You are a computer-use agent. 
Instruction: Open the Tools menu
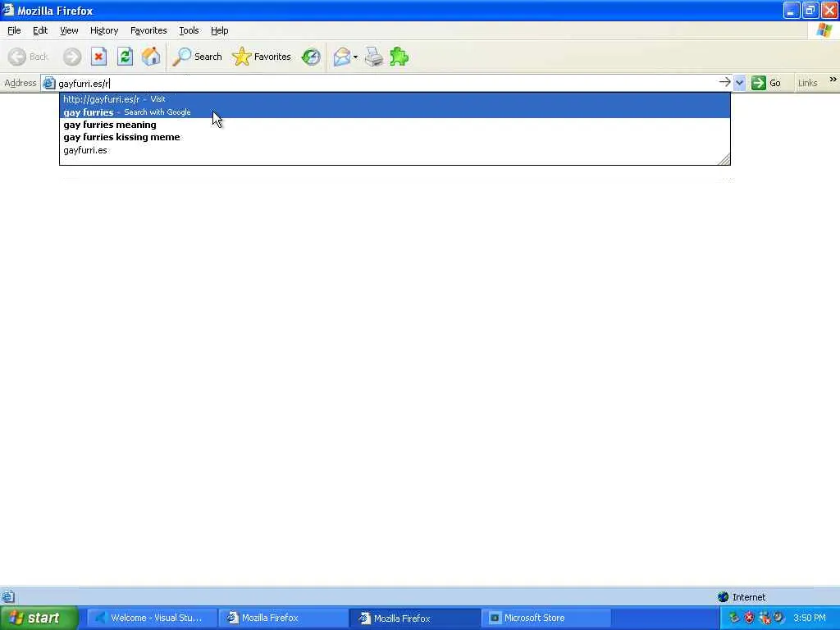tap(189, 30)
